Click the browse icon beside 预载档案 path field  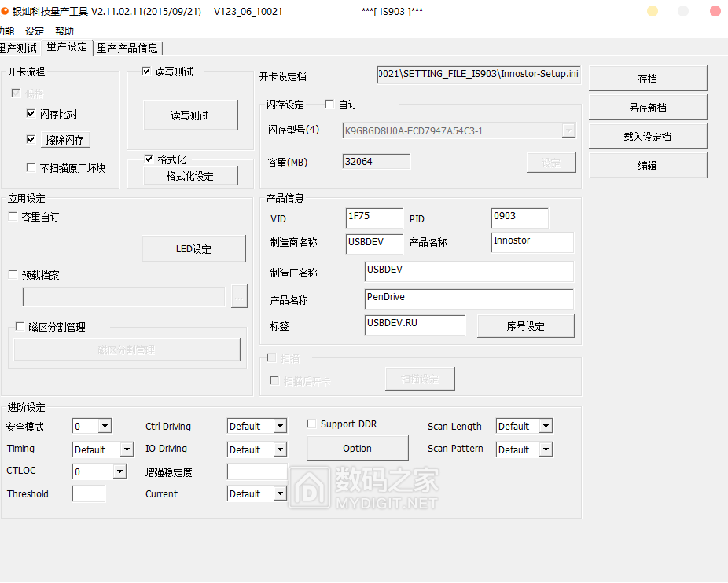point(238,297)
